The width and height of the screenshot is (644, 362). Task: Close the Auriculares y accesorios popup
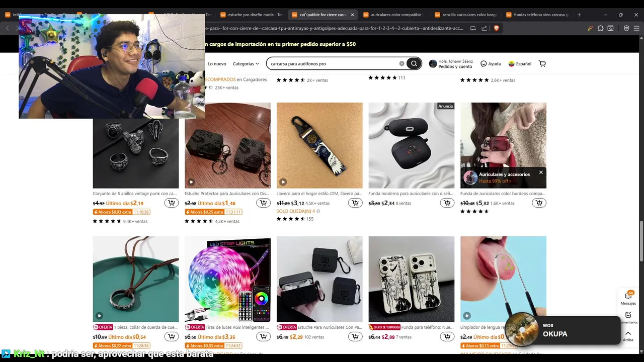(x=541, y=172)
